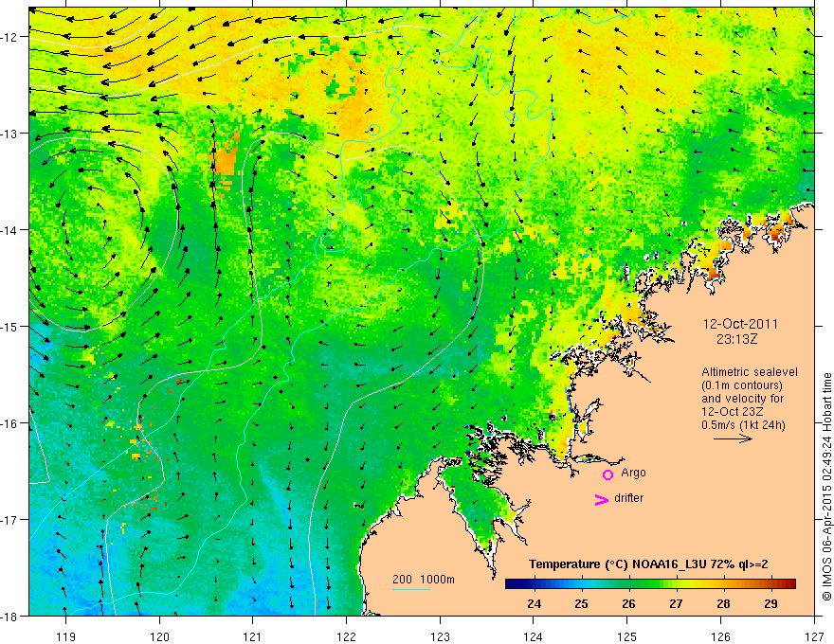Click the 26 tick on the colorbar
The image size is (834, 644).
tap(628, 603)
